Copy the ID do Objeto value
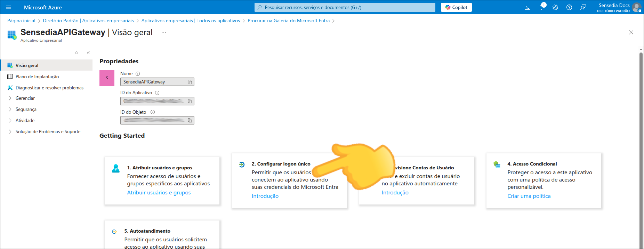Image resolution: width=644 pixels, height=249 pixels. coord(190,120)
